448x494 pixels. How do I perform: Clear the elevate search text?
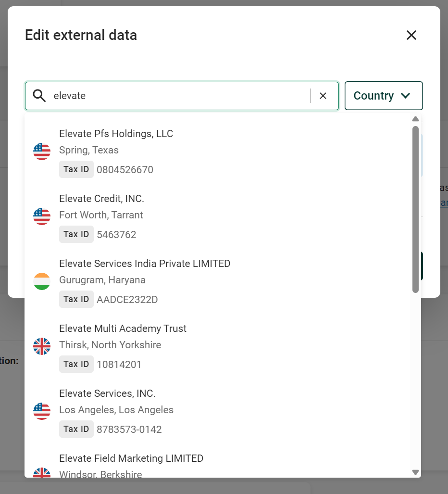pyautogui.click(x=323, y=96)
